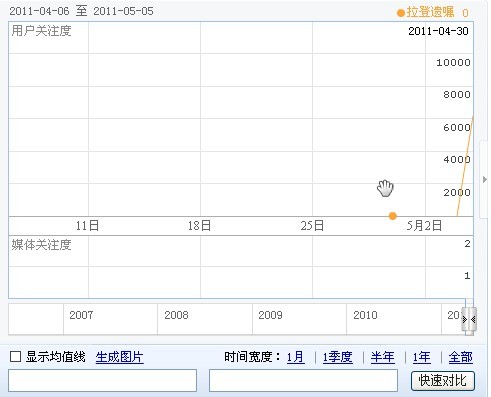
Task: Click the 用户关注度 chart label
Action: tap(41, 31)
